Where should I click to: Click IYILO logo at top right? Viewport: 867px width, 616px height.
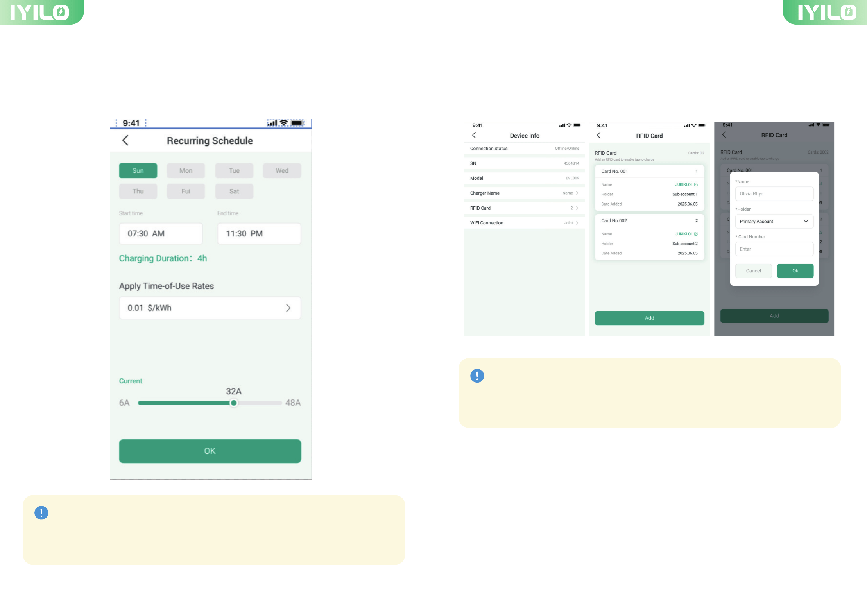826,12
